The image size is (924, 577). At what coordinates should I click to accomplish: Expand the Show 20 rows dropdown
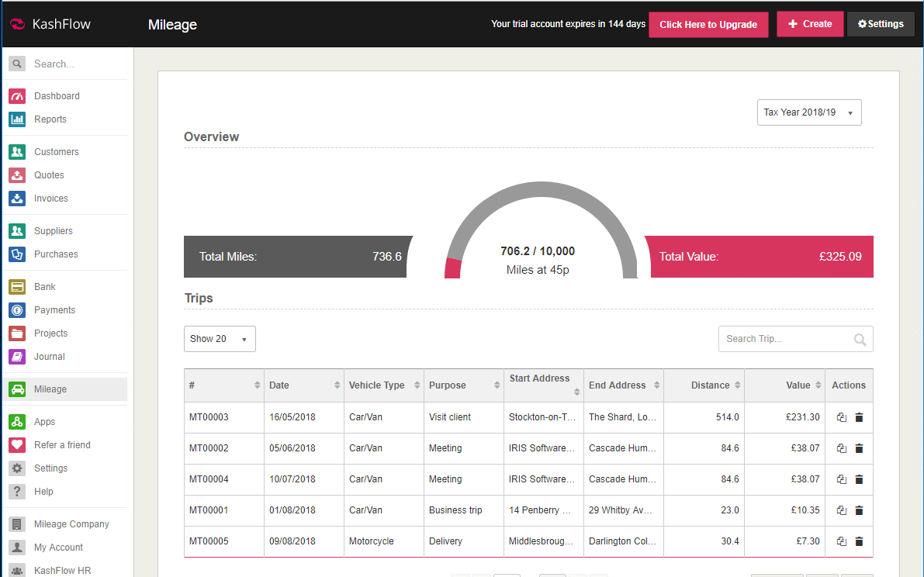[219, 339]
